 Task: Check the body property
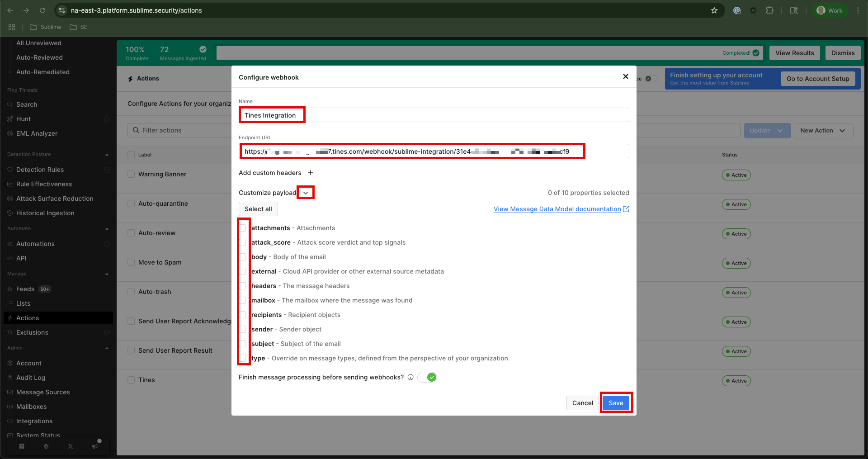[x=243, y=257]
